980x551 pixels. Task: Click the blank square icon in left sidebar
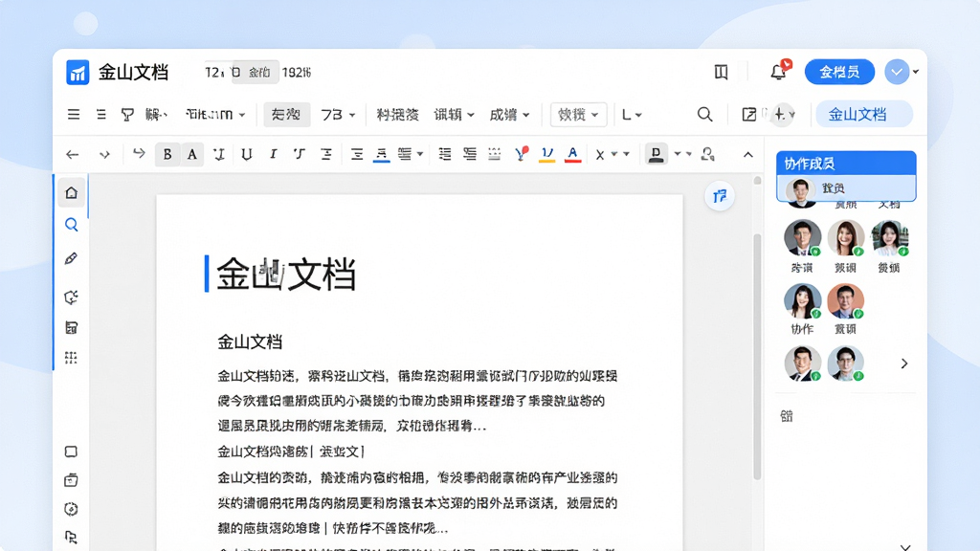tap(71, 452)
